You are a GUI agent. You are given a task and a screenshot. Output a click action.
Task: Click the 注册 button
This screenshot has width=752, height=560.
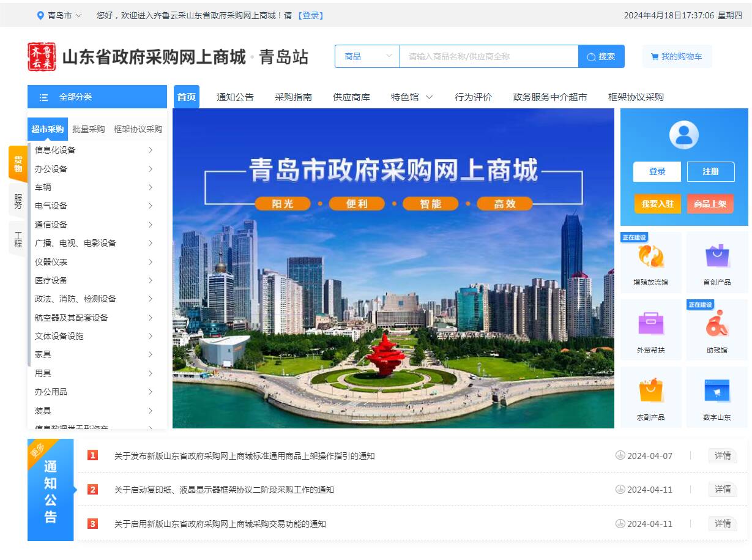coord(710,171)
